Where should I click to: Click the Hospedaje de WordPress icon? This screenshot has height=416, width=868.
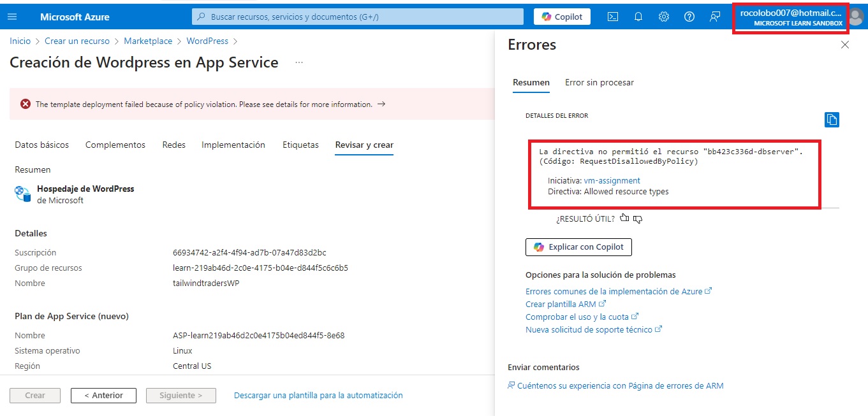[x=23, y=194]
